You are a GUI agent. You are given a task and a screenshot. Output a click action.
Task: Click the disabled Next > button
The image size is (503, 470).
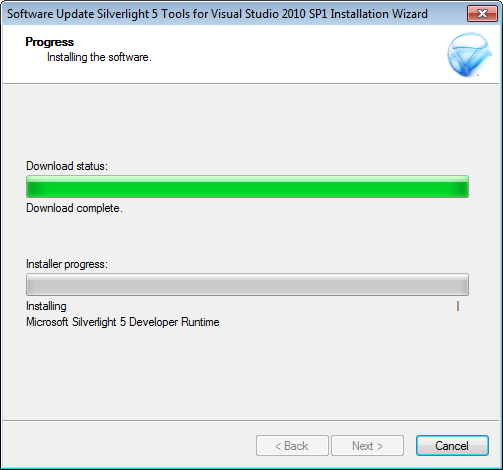coord(367,446)
